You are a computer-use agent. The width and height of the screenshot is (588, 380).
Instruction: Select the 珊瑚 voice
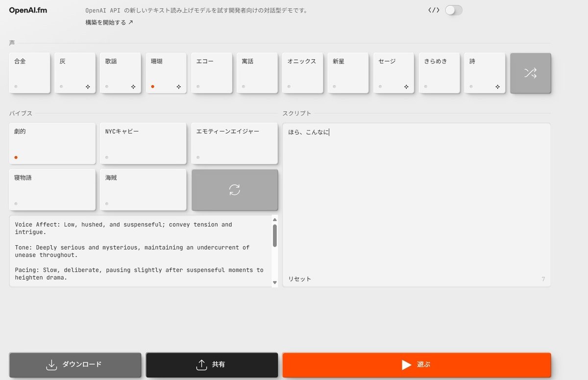pos(166,73)
